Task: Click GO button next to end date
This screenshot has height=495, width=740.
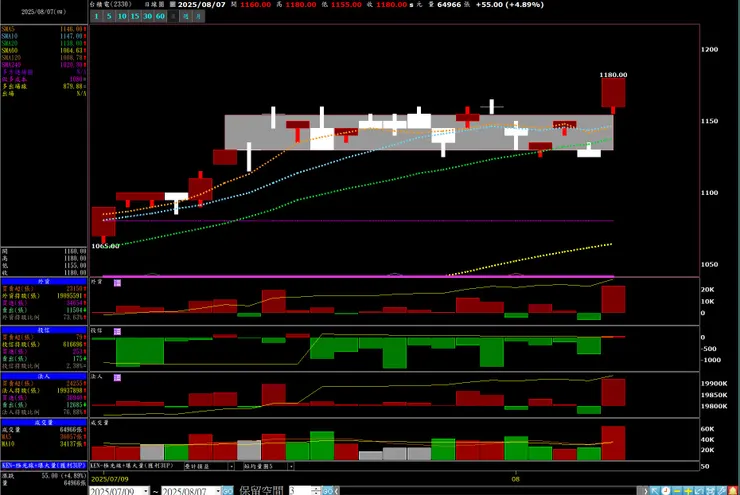Action: [x=227, y=491]
